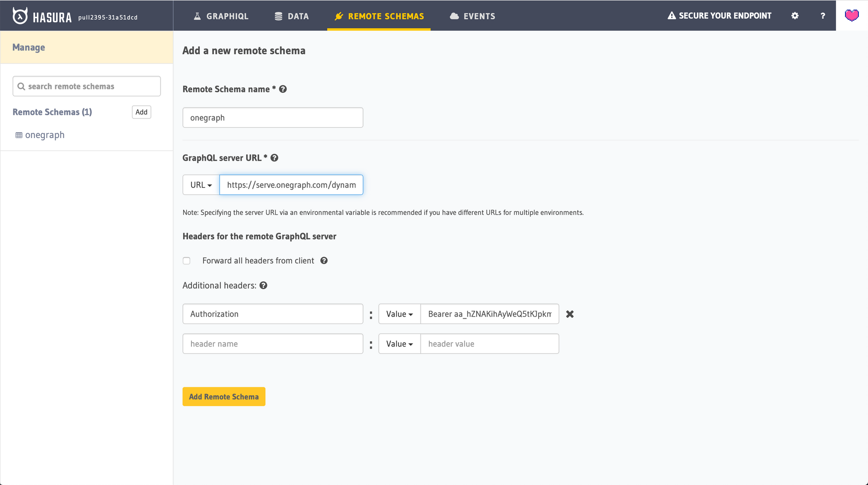This screenshot has height=485, width=868.
Task: Open the URL type dropdown
Action: tap(201, 185)
